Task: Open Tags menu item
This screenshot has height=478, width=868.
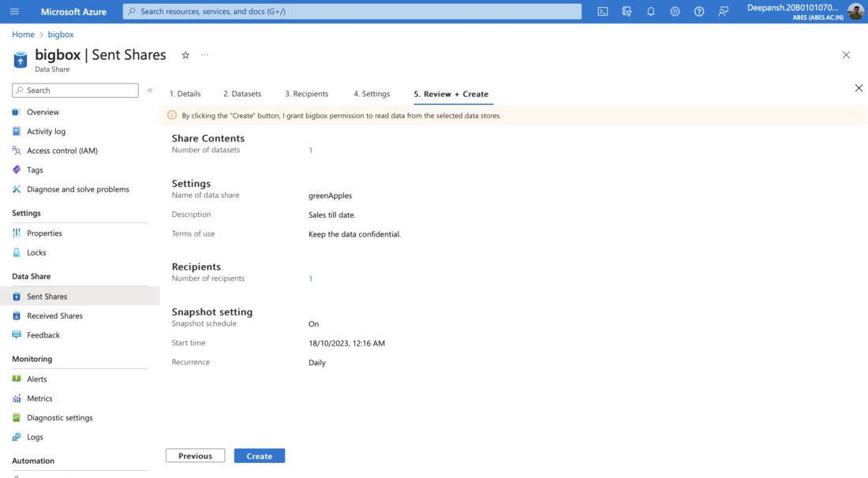Action: pyautogui.click(x=35, y=170)
